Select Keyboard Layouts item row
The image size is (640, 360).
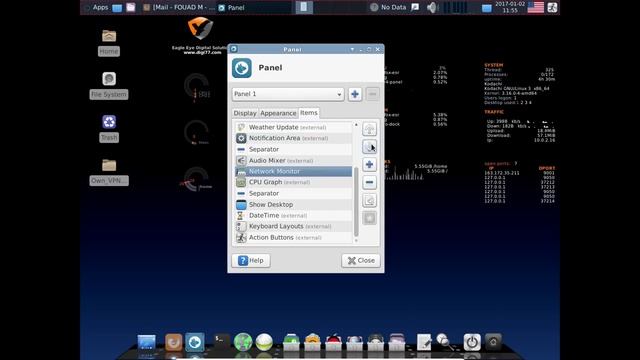293,227
